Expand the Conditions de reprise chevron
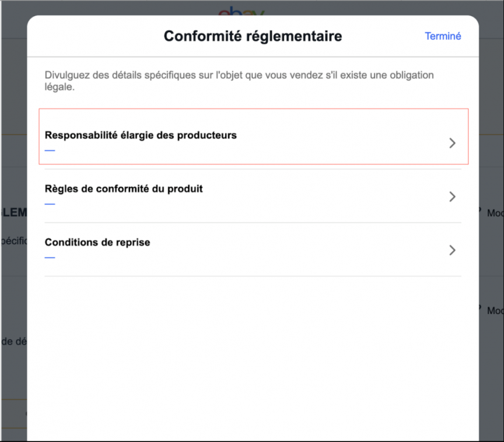The height and width of the screenshot is (442, 504). [x=452, y=250]
